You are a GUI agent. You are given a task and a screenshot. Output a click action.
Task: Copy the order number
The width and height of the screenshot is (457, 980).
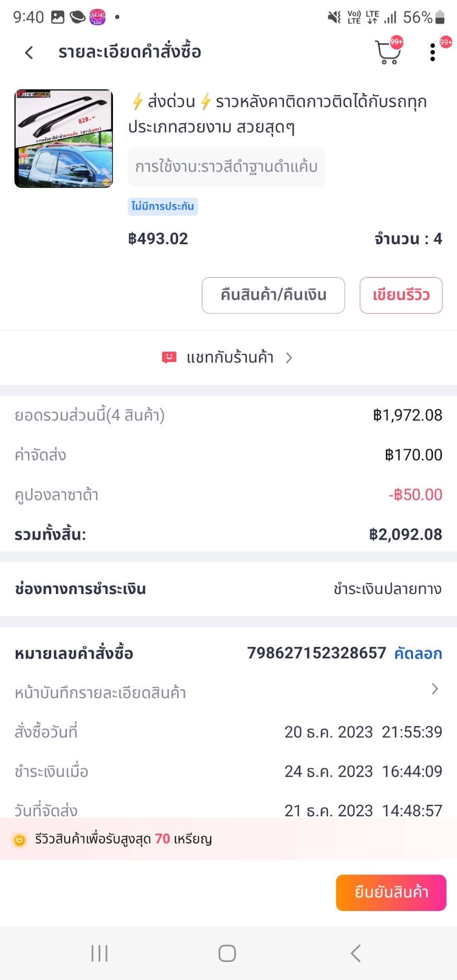tap(418, 654)
